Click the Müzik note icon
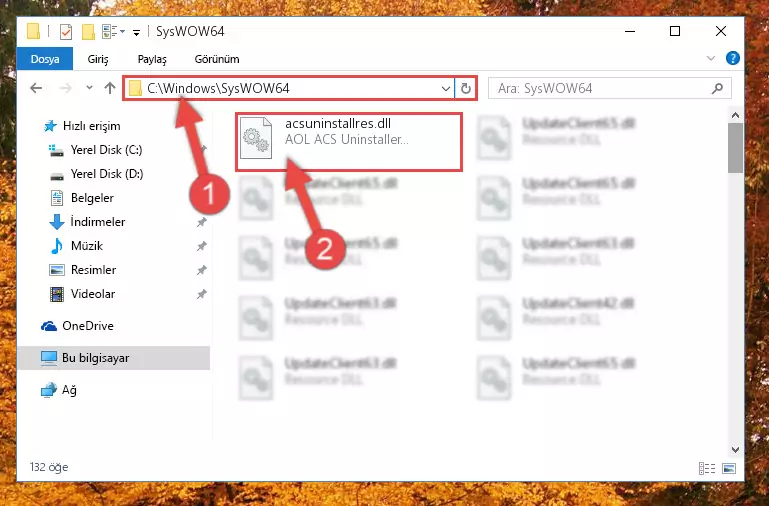 57,246
